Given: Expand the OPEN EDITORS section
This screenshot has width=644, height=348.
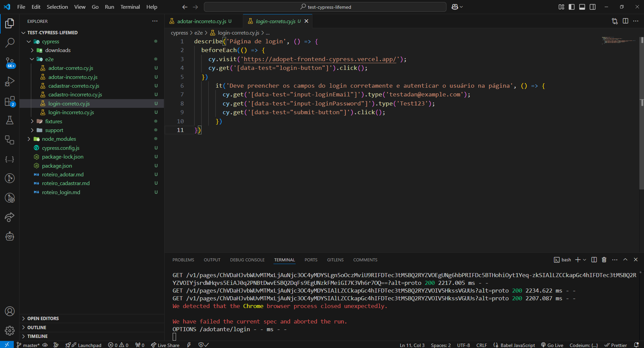Looking at the screenshot, I should pyautogui.click(x=92, y=318).
